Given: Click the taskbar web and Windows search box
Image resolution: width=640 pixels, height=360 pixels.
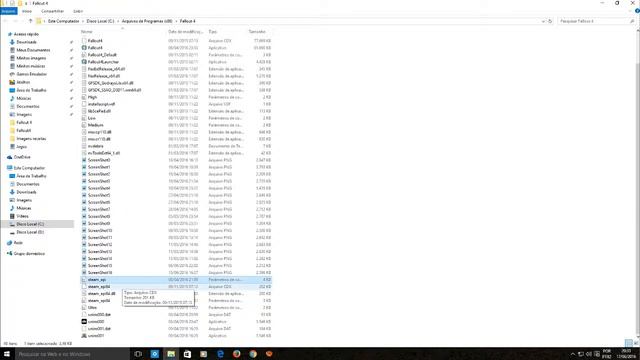Looking at the screenshot, I should (72, 354).
